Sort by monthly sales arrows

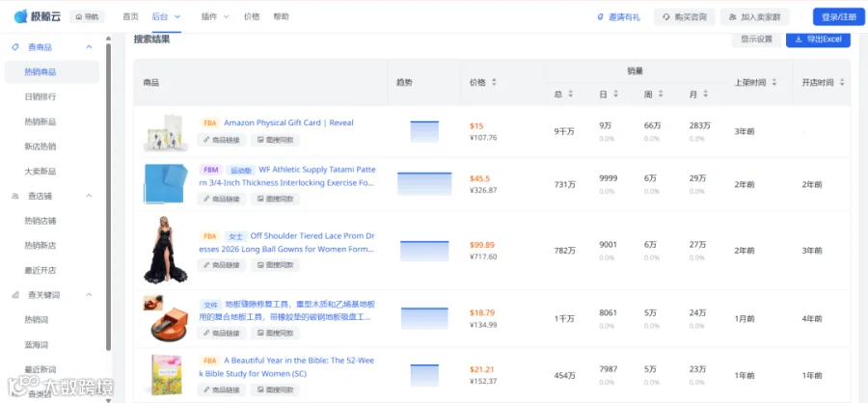click(705, 94)
